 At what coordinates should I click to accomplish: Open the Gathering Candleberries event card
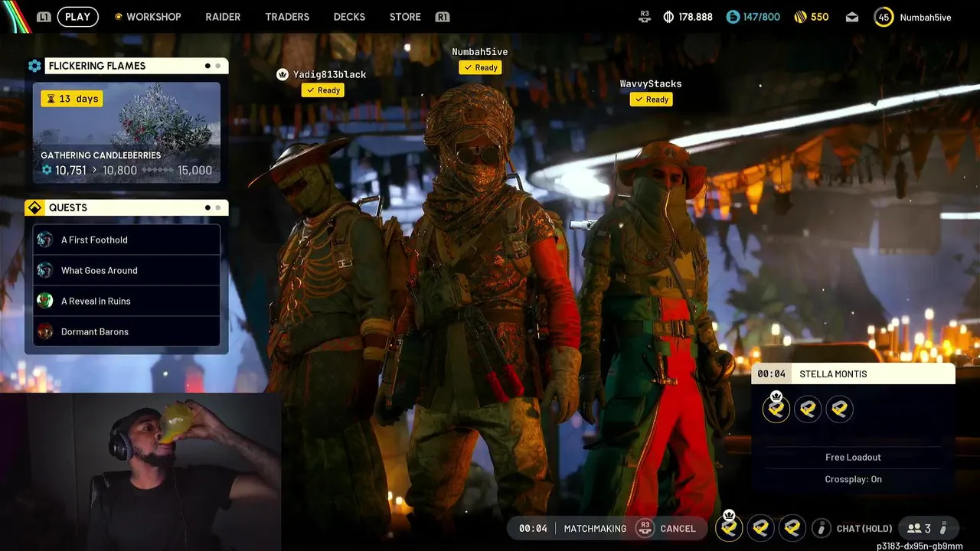(126, 132)
